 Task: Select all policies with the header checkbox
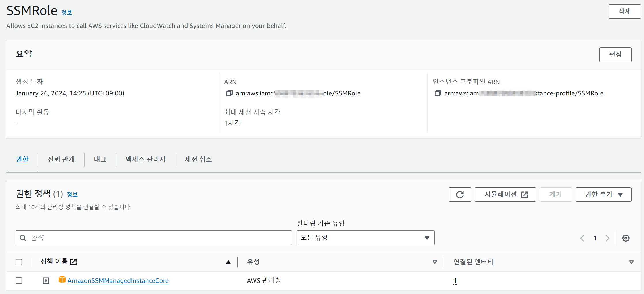click(19, 262)
